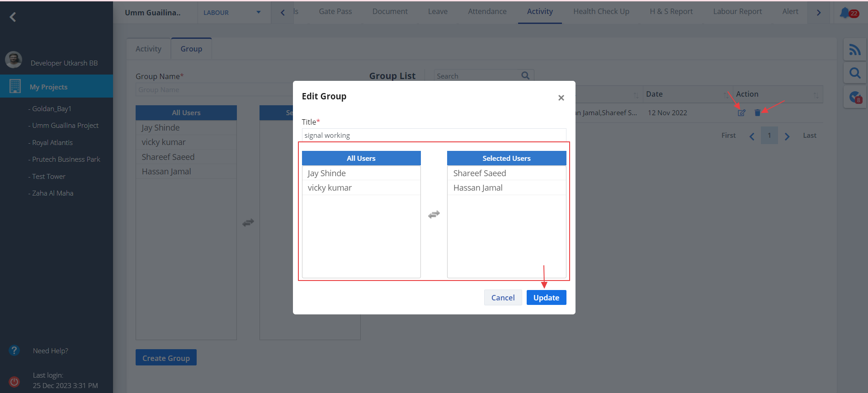Click the back arrow in sidebar
This screenshot has height=393, width=868.
[x=13, y=17]
